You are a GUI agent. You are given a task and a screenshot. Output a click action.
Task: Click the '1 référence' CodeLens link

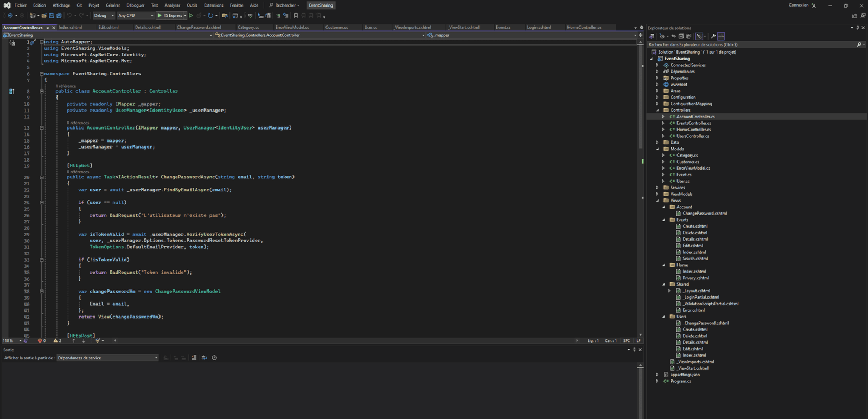[x=66, y=86]
